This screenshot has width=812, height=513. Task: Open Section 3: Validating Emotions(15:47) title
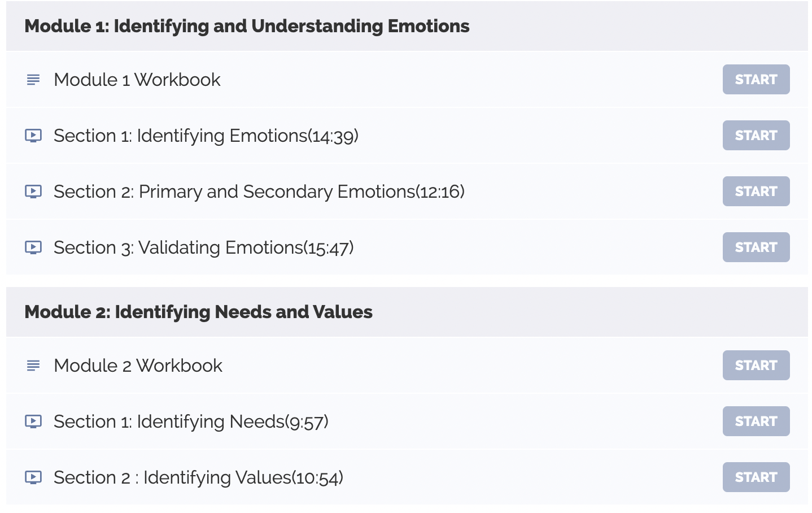[x=204, y=247]
